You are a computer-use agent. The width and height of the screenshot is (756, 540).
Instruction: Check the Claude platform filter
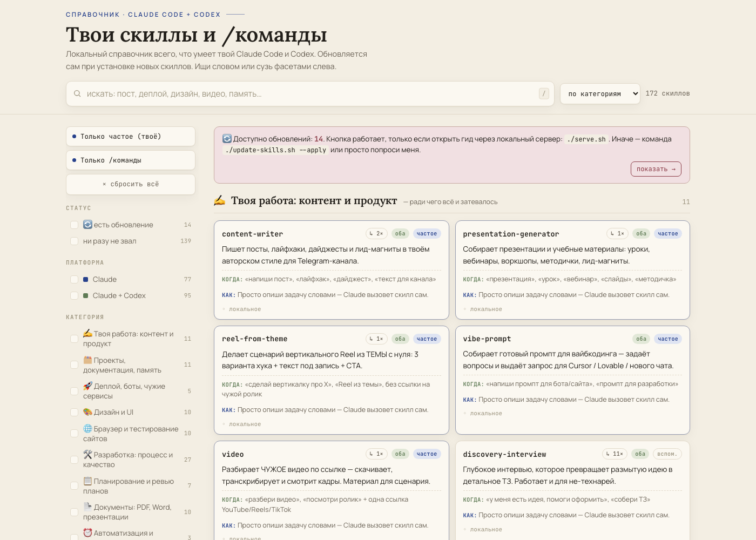(75, 279)
